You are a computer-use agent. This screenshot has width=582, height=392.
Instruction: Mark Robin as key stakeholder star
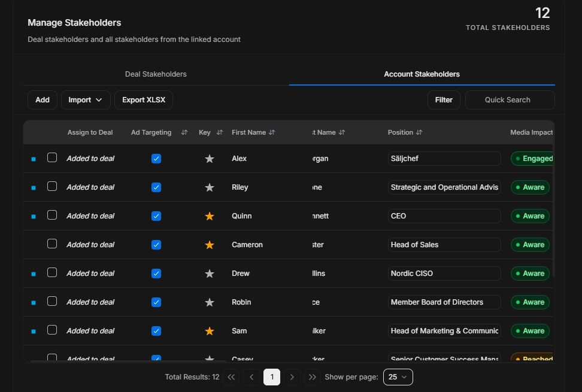pyautogui.click(x=210, y=302)
